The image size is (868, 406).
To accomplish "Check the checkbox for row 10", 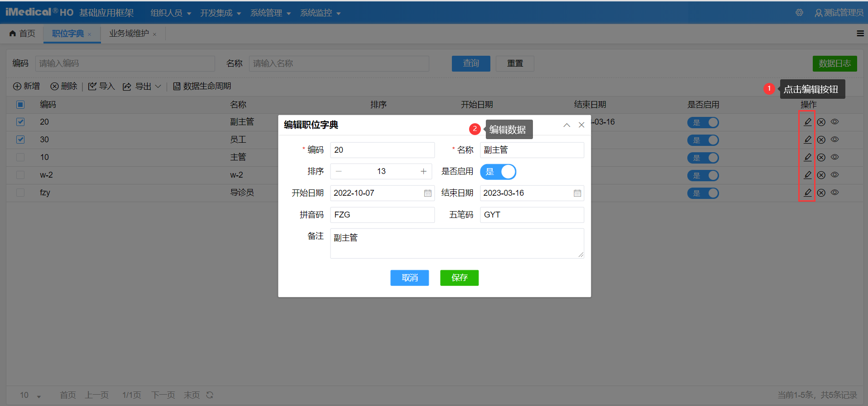I will tap(20, 157).
